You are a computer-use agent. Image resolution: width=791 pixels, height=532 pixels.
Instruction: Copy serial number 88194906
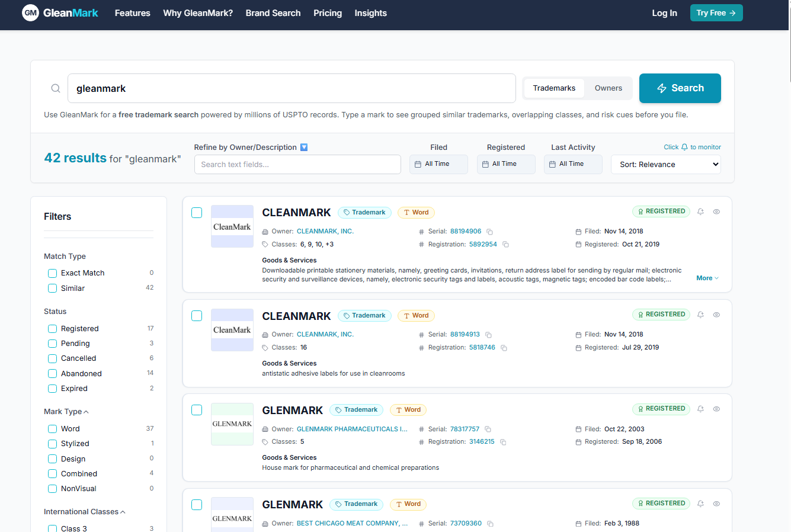coord(489,232)
